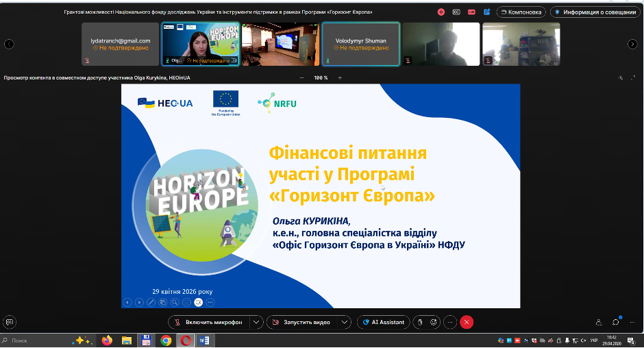Open the chat panel icon
This screenshot has height=348, width=644.
click(x=616, y=322)
